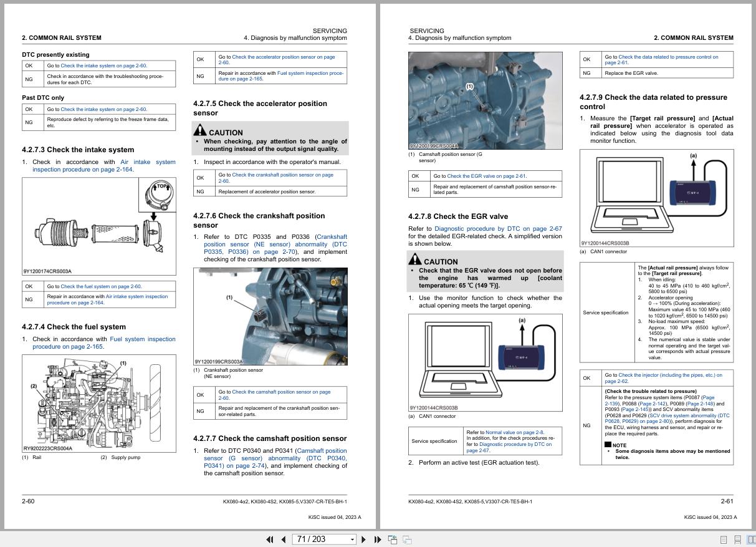The image size is (756, 547).
Task: Follow SCV drive system abnormality DTC link
Action: (x=667, y=419)
